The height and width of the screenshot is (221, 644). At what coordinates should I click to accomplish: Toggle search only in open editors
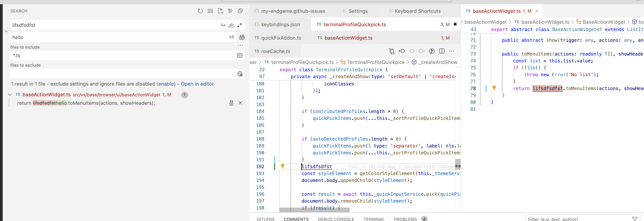[240, 55]
